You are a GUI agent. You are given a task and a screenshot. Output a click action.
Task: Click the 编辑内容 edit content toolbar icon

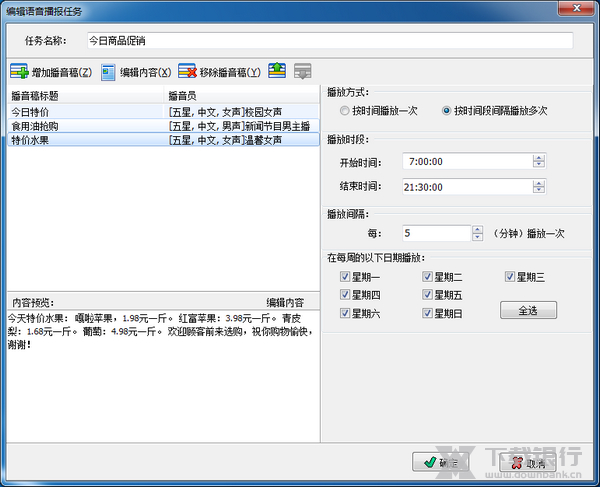click(109, 72)
